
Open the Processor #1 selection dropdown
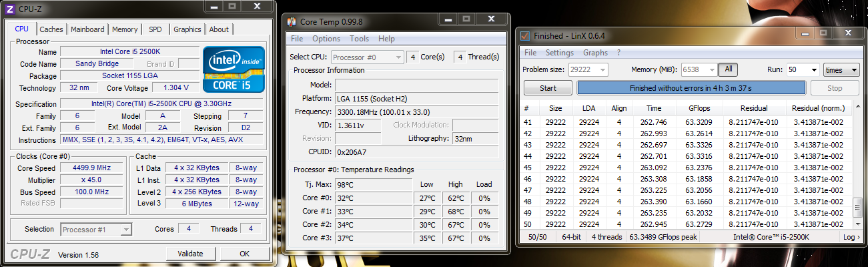click(96, 230)
